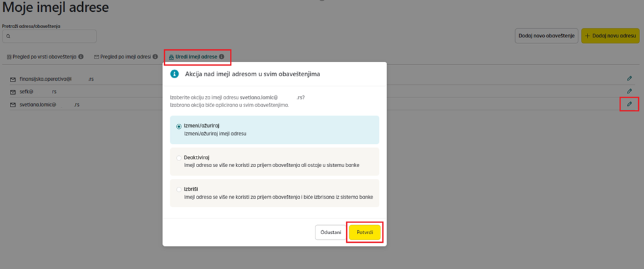Click the envelope icon beside sefk@

(12, 91)
